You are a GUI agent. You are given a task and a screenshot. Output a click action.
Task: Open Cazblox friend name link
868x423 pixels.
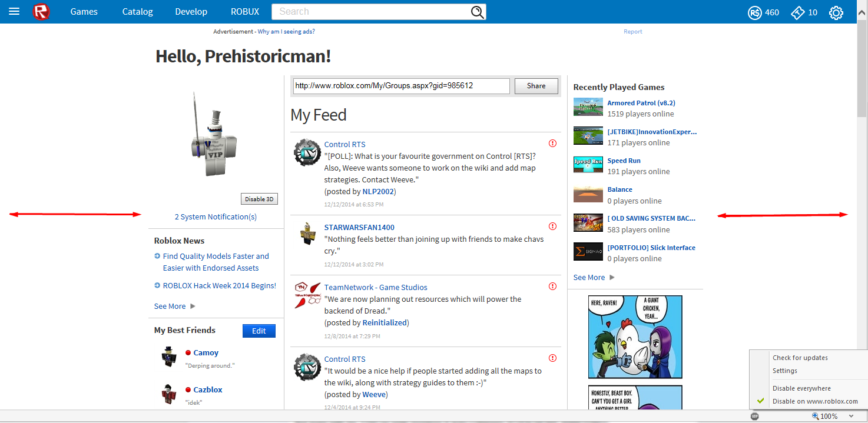[208, 389]
